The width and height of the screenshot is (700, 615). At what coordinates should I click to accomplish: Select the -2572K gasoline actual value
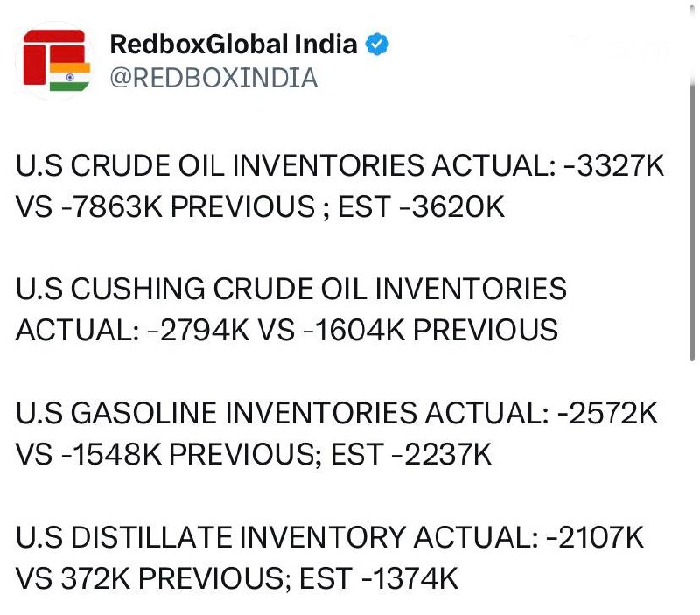[607, 413]
